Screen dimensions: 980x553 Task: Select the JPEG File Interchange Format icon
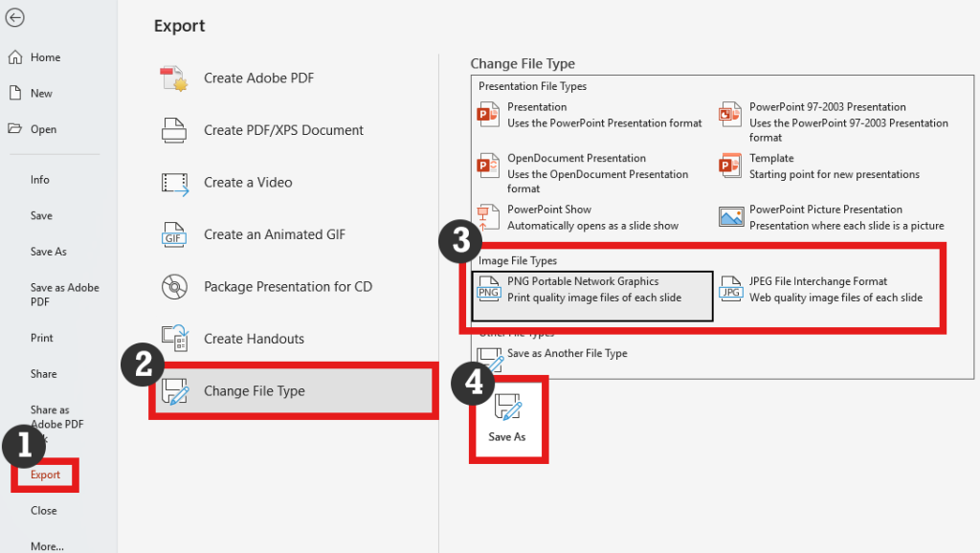(731, 290)
